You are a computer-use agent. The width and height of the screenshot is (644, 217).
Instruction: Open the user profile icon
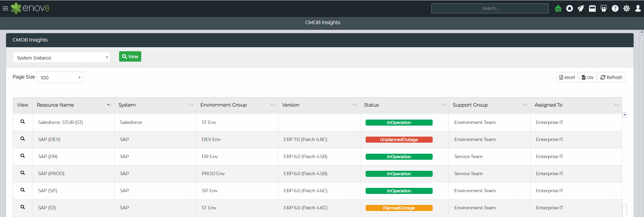coord(638,8)
